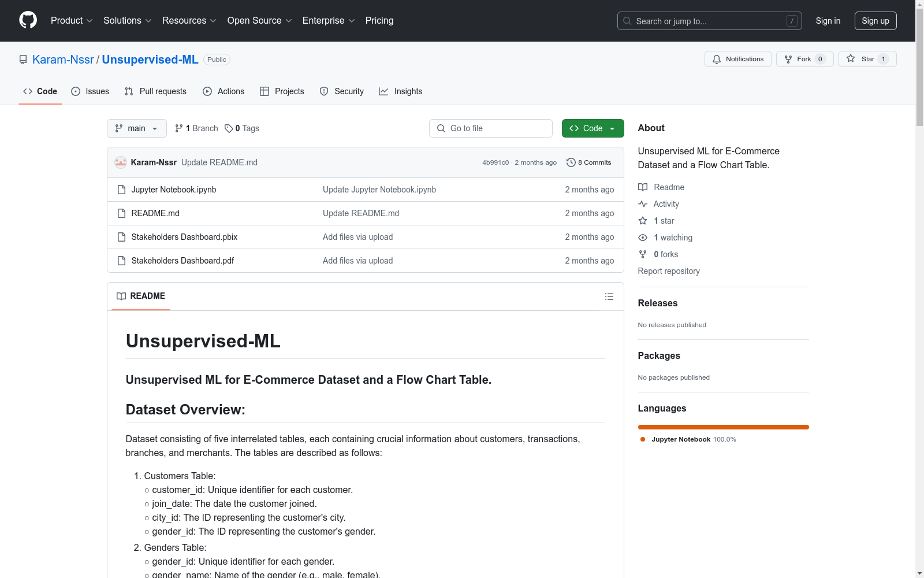The image size is (924, 578).
Task: Click the orange Jupyter Notebook language bar
Action: [x=723, y=427]
